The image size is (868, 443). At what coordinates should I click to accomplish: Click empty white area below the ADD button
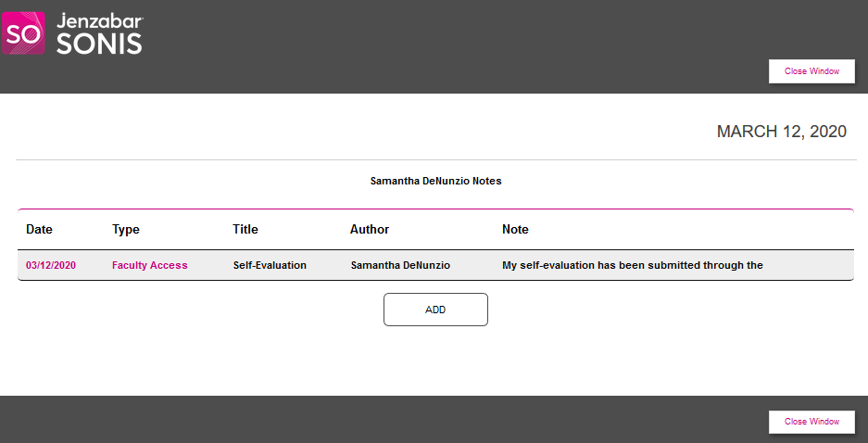(435, 366)
